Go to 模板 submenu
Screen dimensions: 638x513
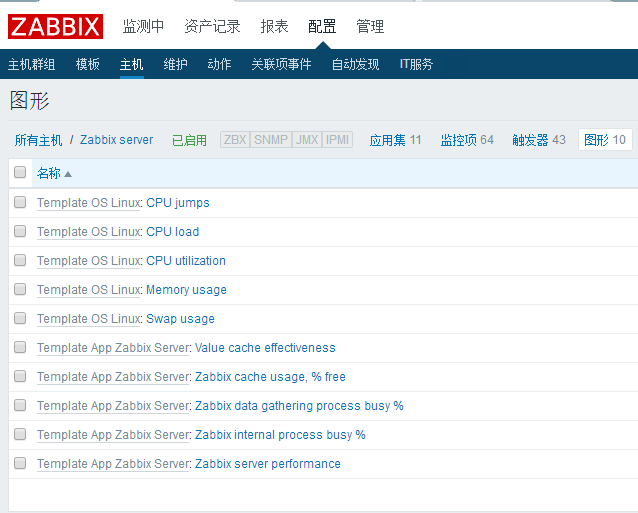pyautogui.click(x=88, y=64)
